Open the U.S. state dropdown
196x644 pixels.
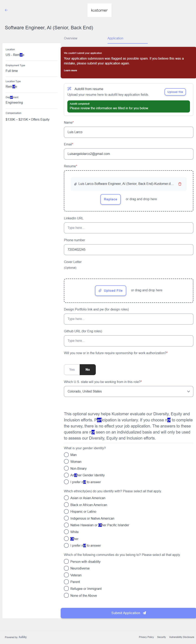(128, 391)
